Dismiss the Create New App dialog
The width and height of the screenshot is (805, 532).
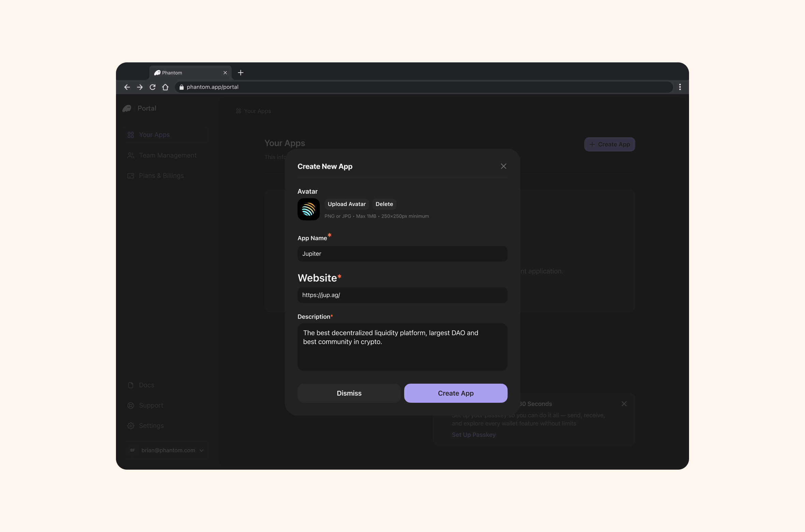(x=349, y=393)
